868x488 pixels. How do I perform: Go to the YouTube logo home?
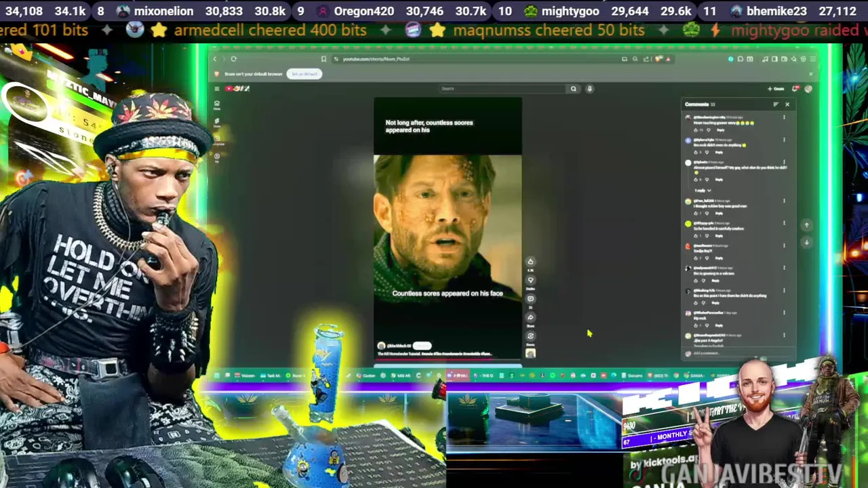[x=237, y=89]
